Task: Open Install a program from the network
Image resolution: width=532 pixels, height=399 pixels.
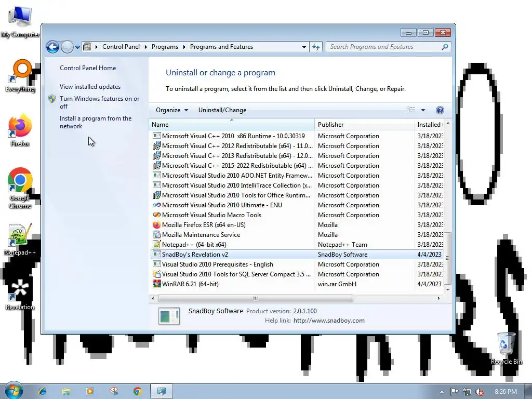Action: [x=96, y=122]
